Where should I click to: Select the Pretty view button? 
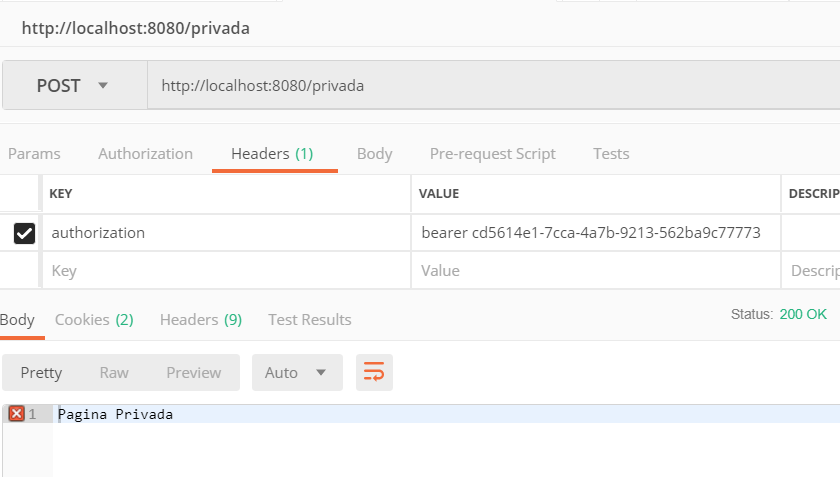41,372
